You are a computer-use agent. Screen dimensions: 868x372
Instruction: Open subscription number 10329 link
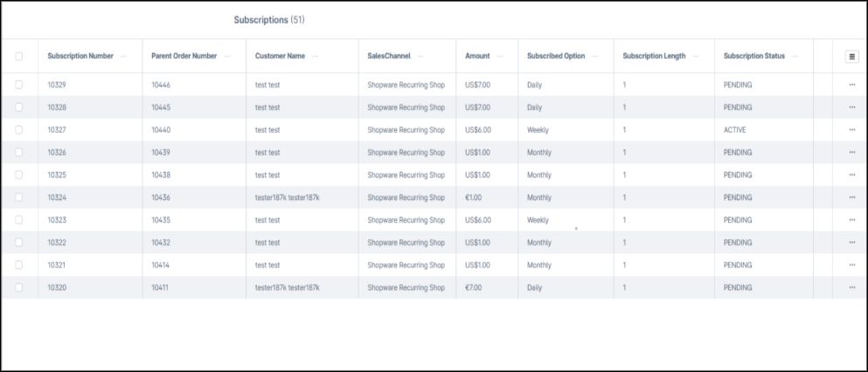click(57, 85)
